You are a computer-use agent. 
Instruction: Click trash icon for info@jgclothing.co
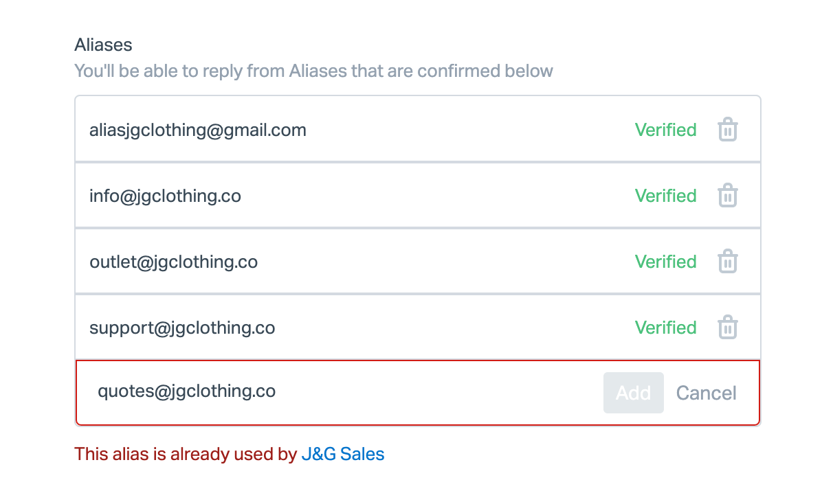[x=727, y=196]
